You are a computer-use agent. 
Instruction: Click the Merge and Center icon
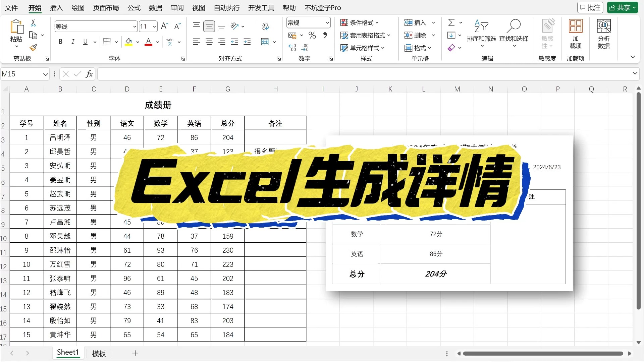(265, 42)
